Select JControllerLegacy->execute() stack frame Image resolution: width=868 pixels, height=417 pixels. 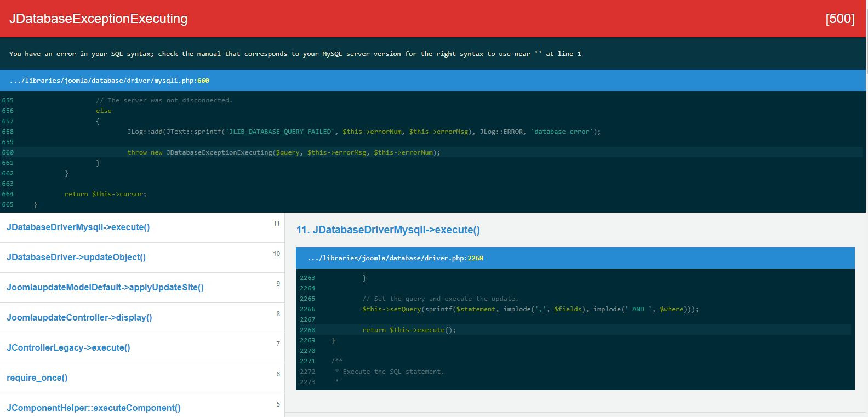pyautogui.click(x=142, y=348)
